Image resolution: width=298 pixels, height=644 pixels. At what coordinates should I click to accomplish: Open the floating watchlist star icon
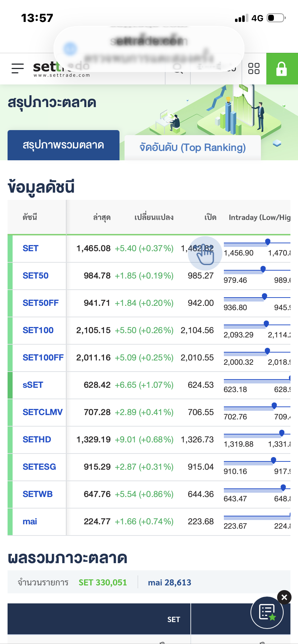pos(267,612)
